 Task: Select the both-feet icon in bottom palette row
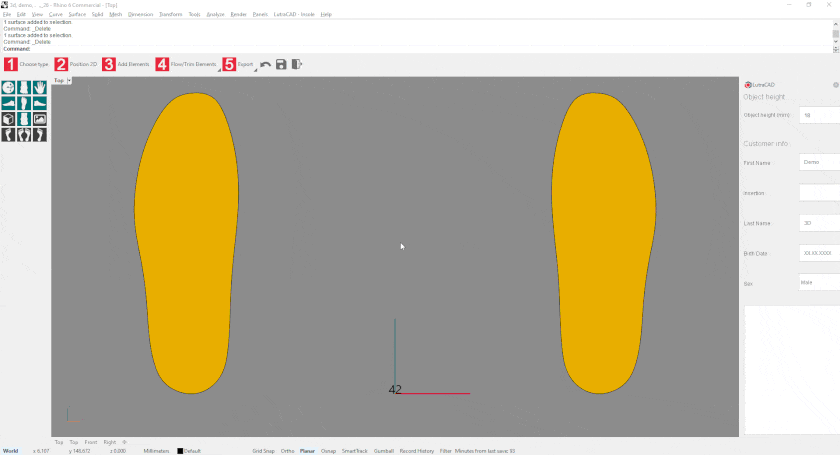click(24, 135)
